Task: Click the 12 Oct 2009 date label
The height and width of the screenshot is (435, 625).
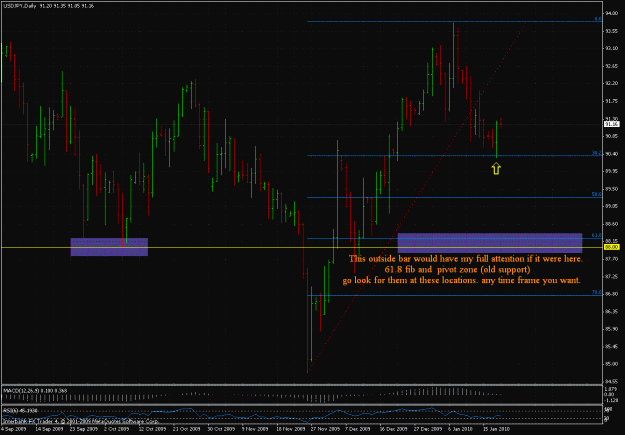Action: (x=152, y=429)
